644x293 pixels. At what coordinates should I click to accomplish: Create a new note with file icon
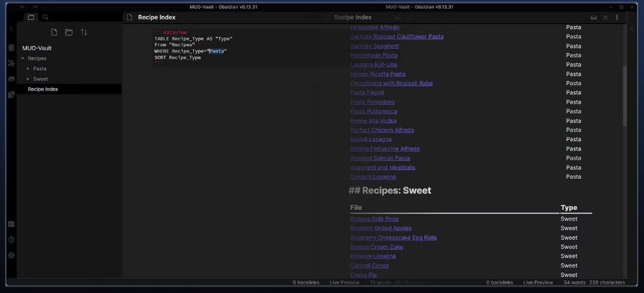point(54,32)
